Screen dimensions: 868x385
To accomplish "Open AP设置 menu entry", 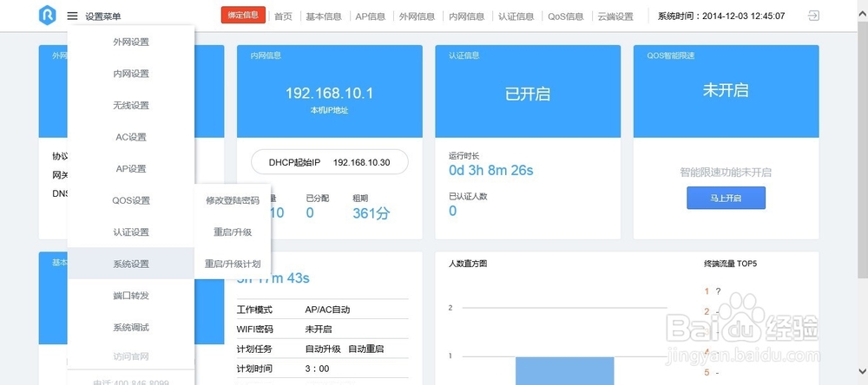I will pyautogui.click(x=131, y=169).
